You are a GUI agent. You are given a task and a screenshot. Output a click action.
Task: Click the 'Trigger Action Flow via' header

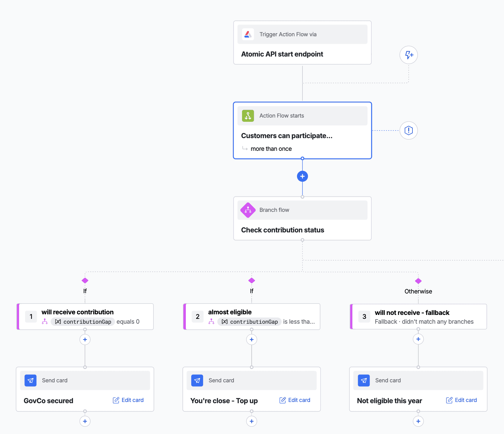(x=302, y=34)
